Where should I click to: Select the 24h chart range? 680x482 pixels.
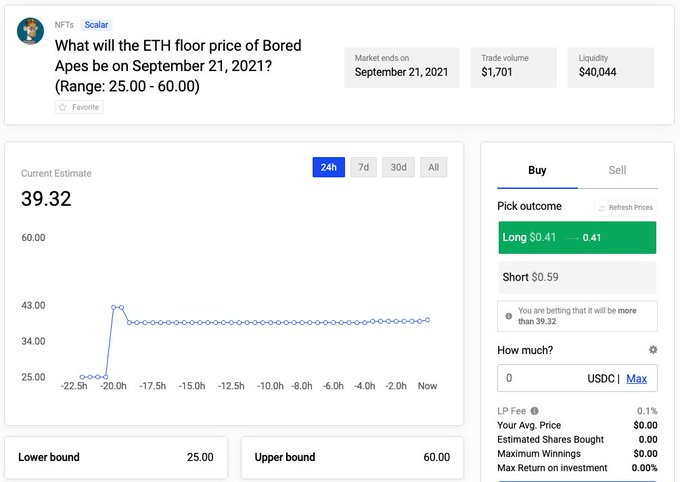click(x=328, y=167)
